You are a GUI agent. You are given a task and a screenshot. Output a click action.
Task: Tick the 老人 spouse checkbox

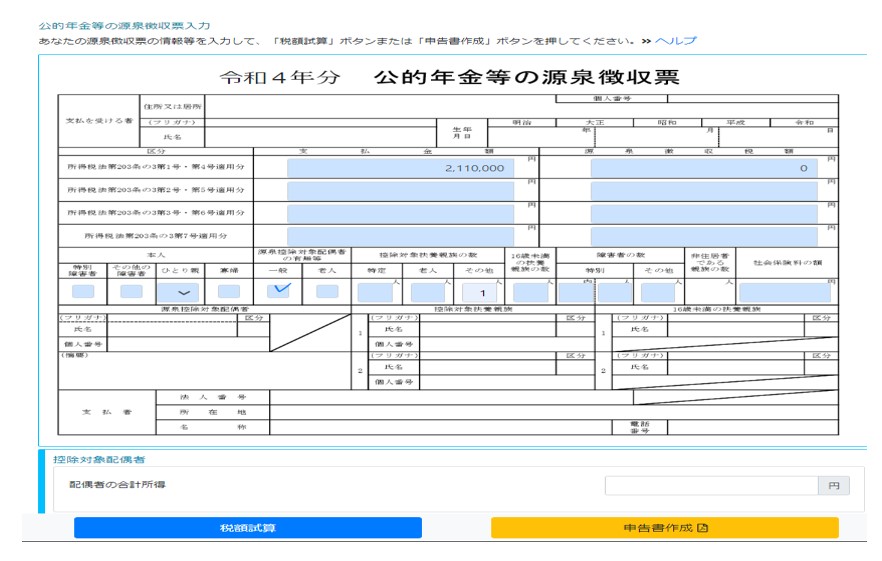[x=327, y=291]
